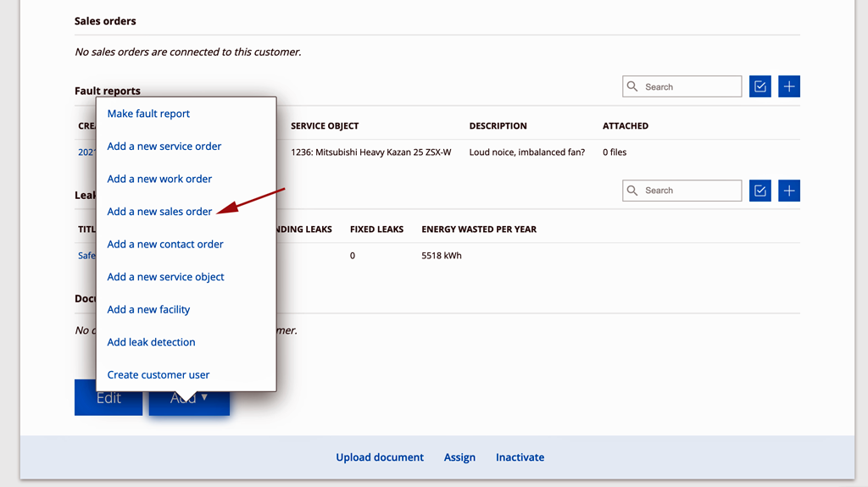This screenshot has width=868, height=487.
Task: Select Add leak detection menu entry
Action: click(151, 342)
